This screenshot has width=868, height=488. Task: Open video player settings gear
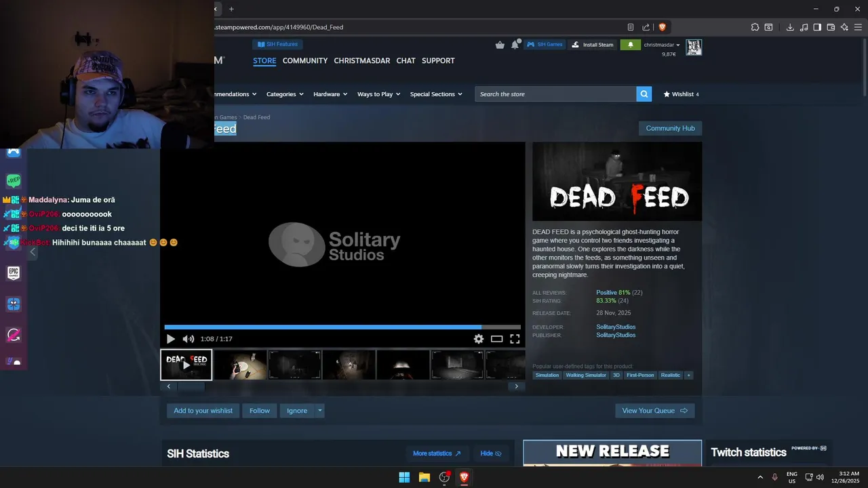click(x=479, y=339)
